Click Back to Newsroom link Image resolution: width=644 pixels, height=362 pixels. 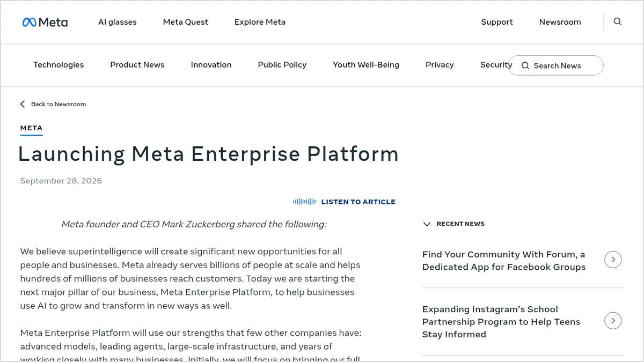[x=58, y=104]
